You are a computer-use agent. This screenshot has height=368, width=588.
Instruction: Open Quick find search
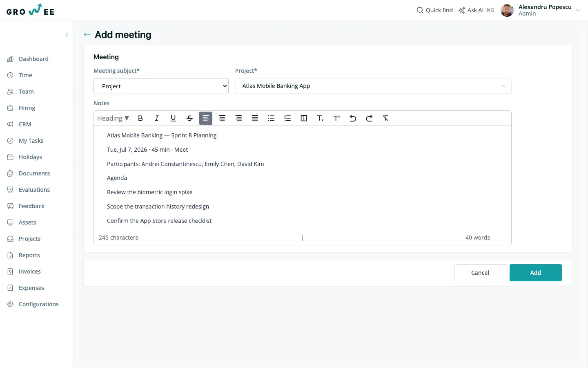point(434,10)
